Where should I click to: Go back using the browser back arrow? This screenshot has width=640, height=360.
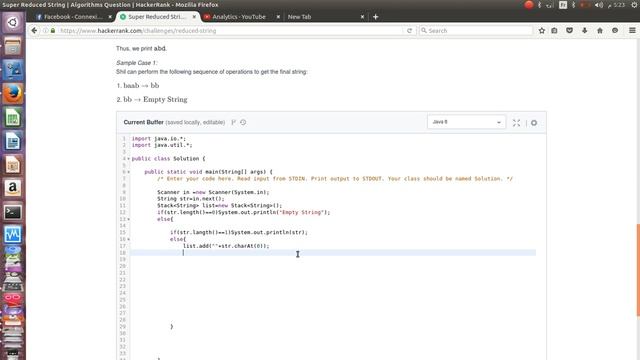point(34,31)
